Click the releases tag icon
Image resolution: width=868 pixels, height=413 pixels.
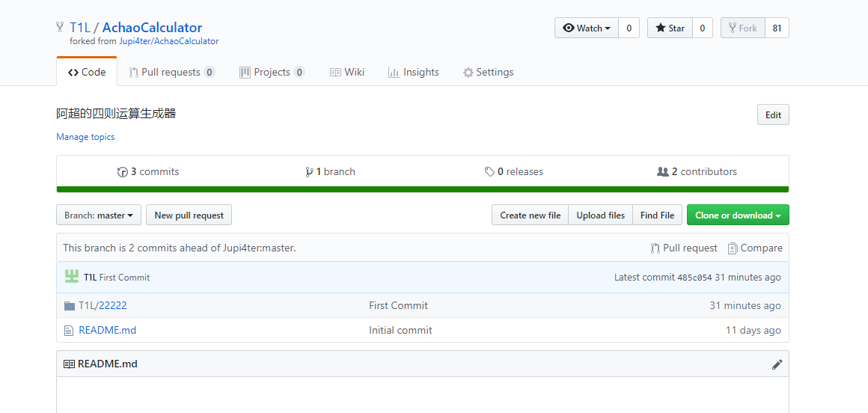[x=489, y=172]
